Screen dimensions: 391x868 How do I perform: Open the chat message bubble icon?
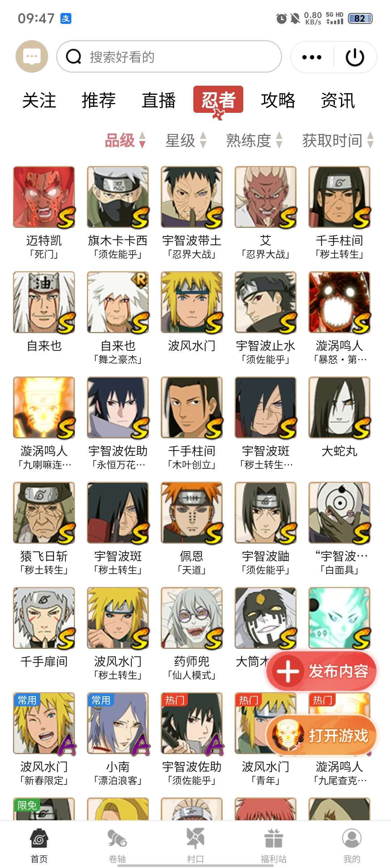(x=32, y=57)
